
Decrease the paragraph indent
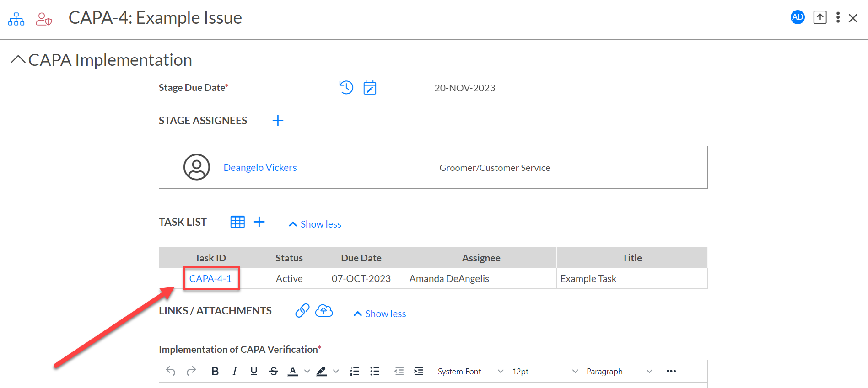399,371
